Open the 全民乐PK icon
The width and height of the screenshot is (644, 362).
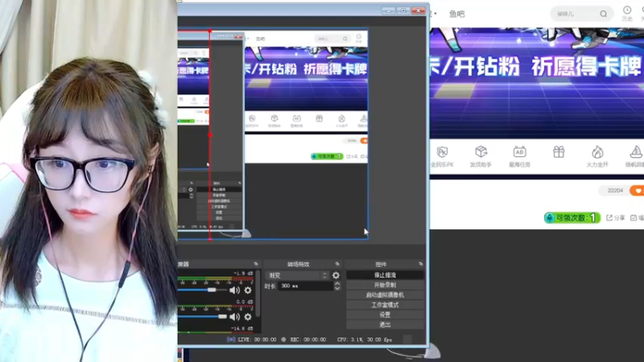[442, 157]
